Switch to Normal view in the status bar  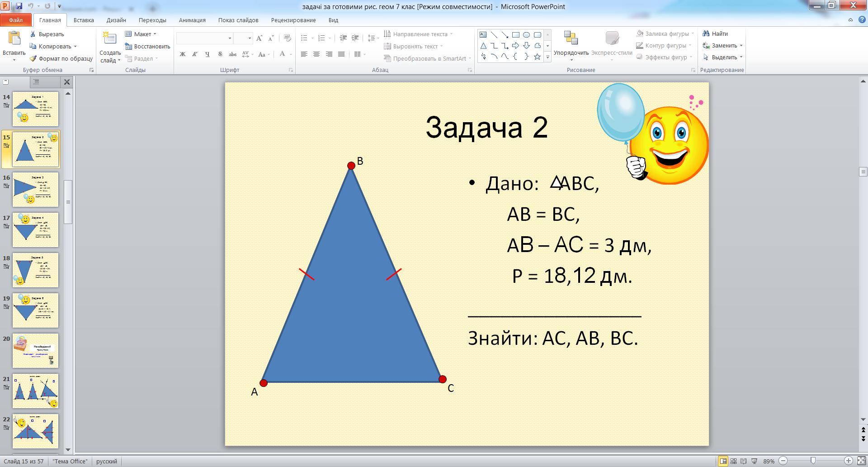click(x=723, y=461)
